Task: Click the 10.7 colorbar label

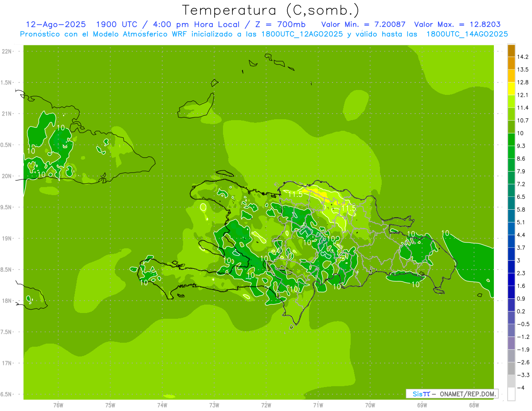Action: tap(523, 121)
